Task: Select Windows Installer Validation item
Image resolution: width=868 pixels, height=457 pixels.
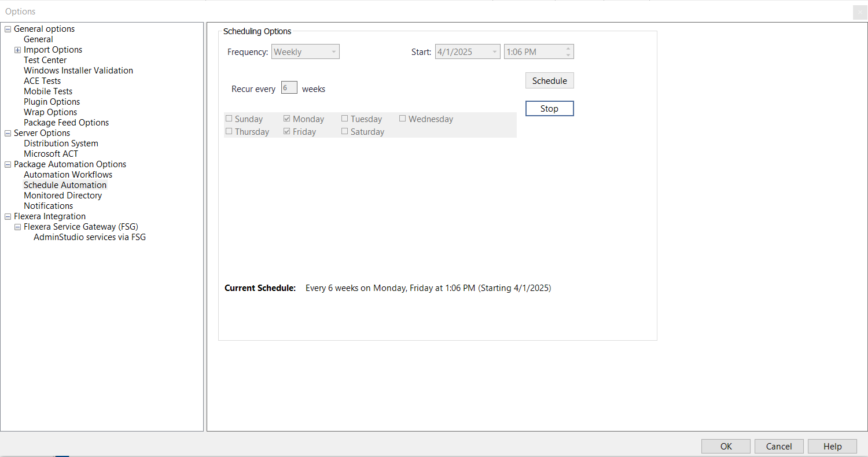Action: (78, 71)
